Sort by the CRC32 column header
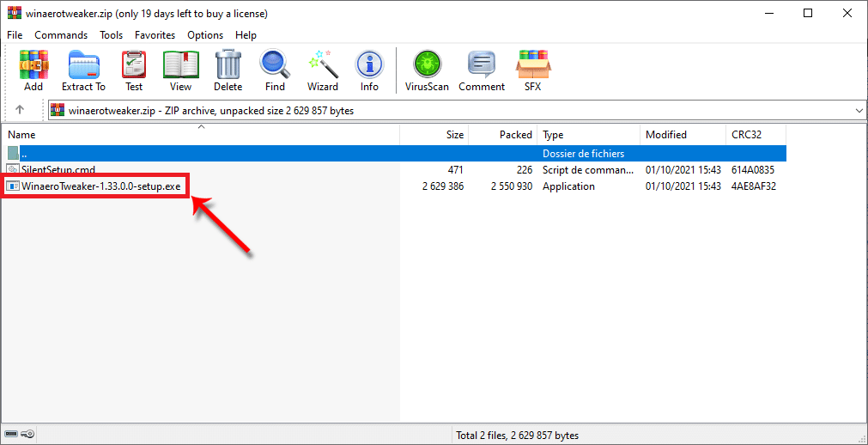Screen dimensions: 868x445 click(x=756, y=135)
